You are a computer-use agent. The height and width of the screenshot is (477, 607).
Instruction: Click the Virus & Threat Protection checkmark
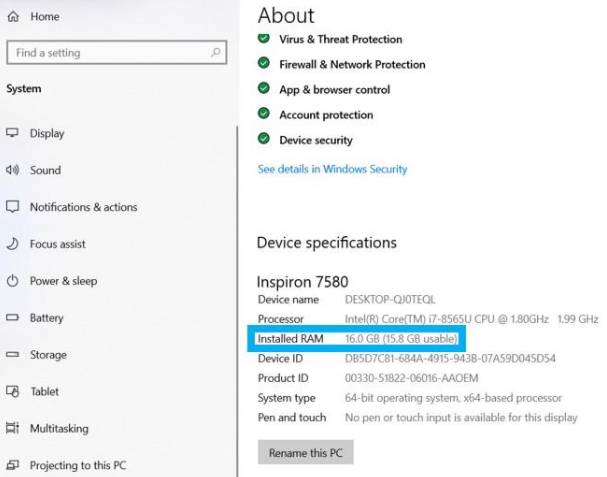pos(264,39)
